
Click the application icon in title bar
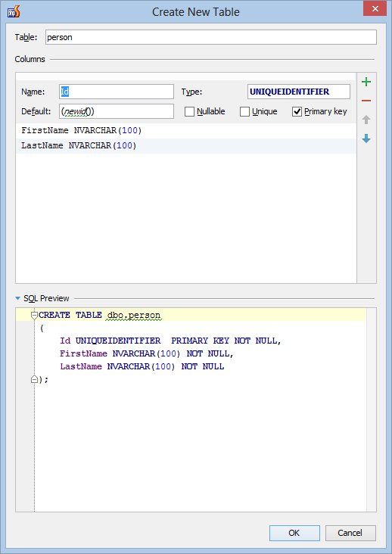pyautogui.click(x=14, y=11)
